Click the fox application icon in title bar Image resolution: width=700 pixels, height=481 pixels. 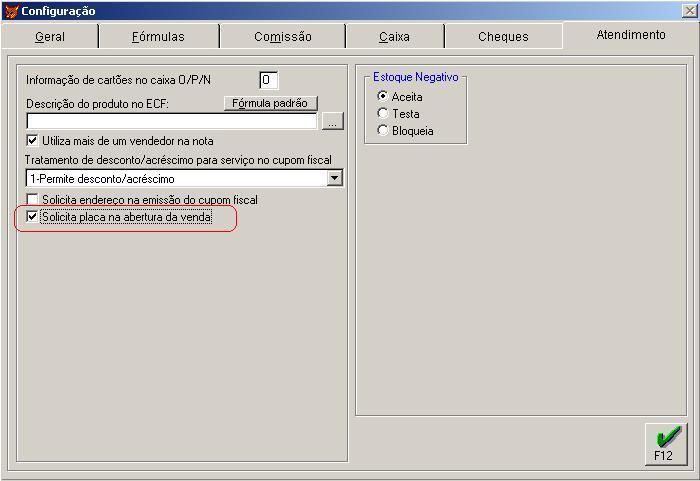point(11,11)
